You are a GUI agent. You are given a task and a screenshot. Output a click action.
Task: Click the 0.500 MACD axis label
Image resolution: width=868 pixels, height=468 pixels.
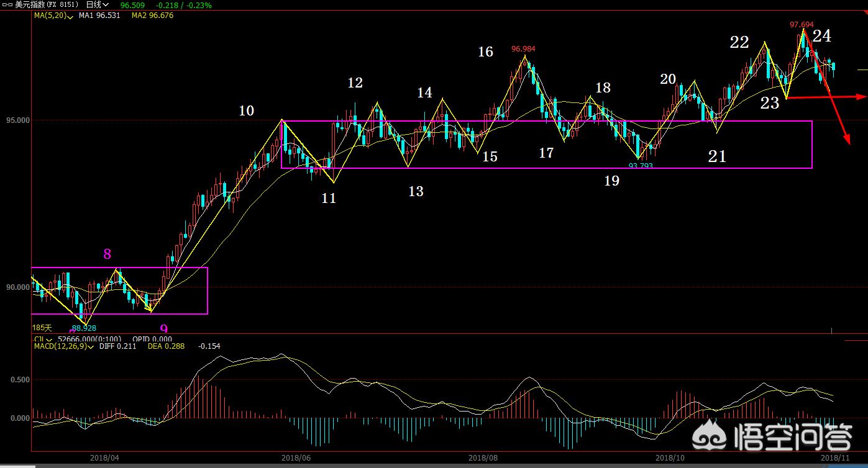click(19, 379)
